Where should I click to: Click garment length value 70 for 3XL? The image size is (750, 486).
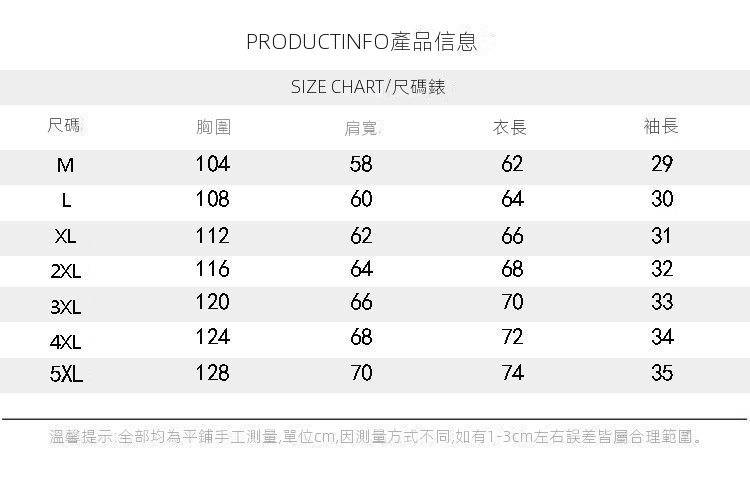512,302
